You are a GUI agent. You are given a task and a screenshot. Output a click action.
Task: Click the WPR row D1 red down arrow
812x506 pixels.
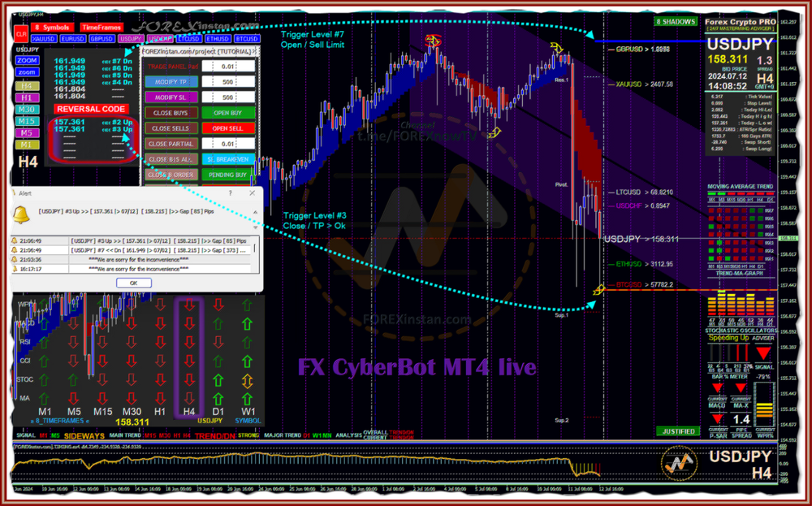[x=218, y=305]
